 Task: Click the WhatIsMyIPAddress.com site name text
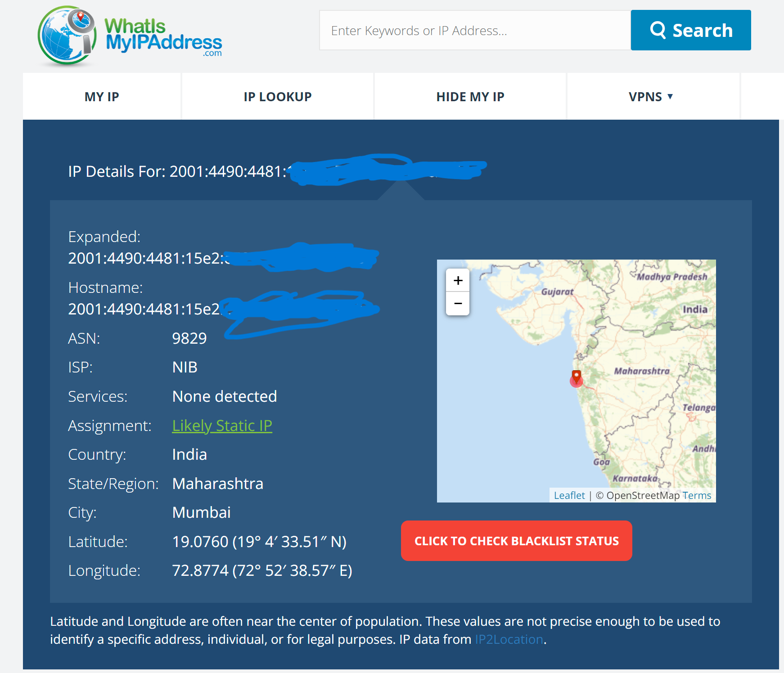tap(163, 36)
